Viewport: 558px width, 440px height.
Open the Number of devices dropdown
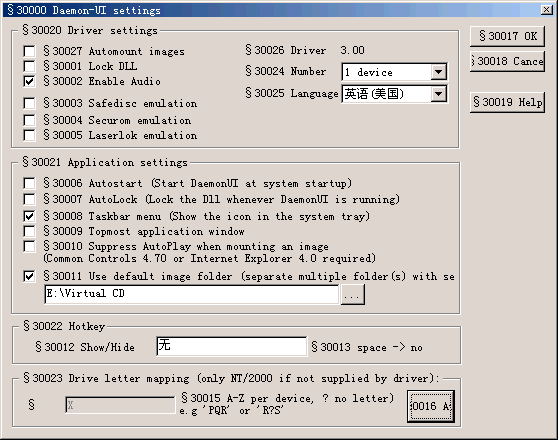438,72
